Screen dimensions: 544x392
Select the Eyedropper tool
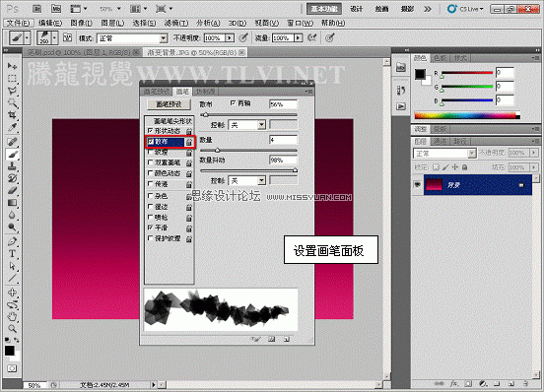tap(12, 127)
